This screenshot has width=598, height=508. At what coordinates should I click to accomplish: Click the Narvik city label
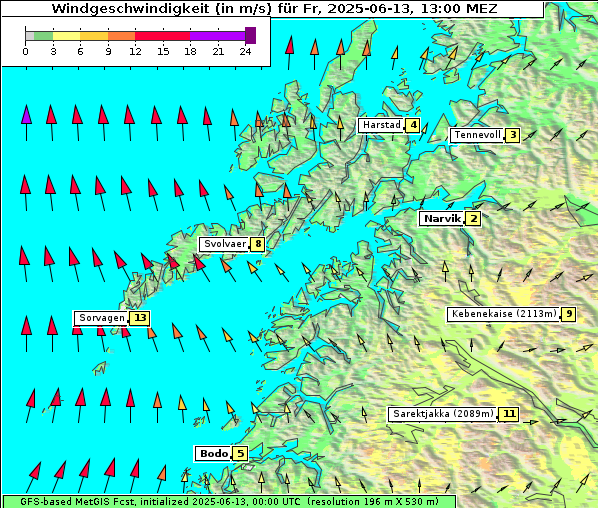click(x=442, y=219)
